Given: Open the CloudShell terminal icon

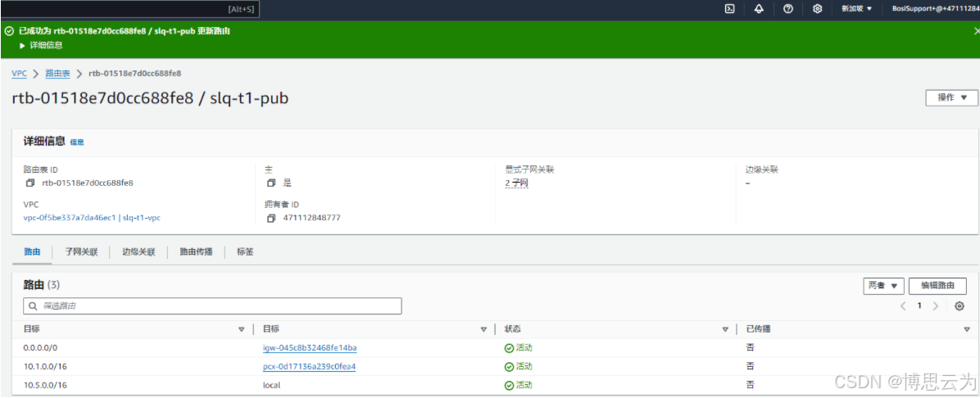Looking at the screenshot, I should pyautogui.click(x=729, y=9).
